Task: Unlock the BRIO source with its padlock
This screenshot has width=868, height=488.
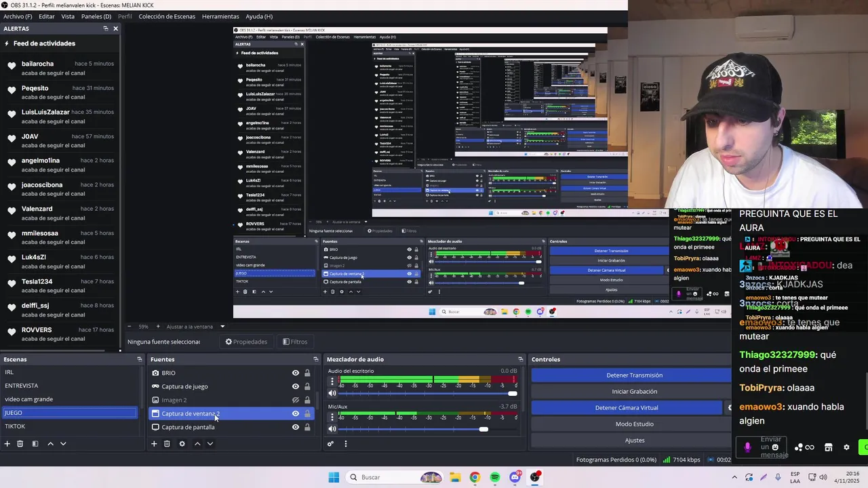Action: tap(307, 373)
